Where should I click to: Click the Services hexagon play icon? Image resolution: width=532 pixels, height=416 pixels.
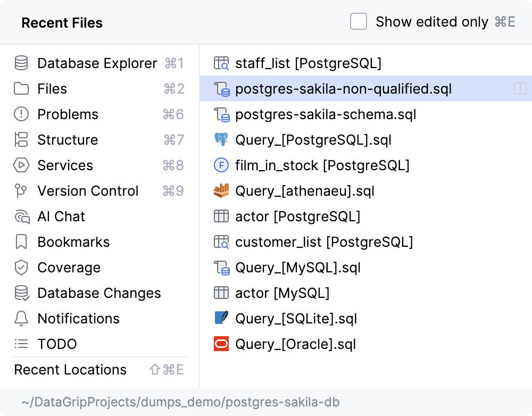[21, 165]
